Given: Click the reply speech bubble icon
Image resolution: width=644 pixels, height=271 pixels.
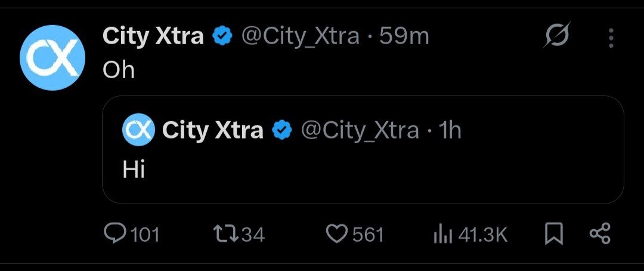Looking at the screenshot, I should (113, 235).
